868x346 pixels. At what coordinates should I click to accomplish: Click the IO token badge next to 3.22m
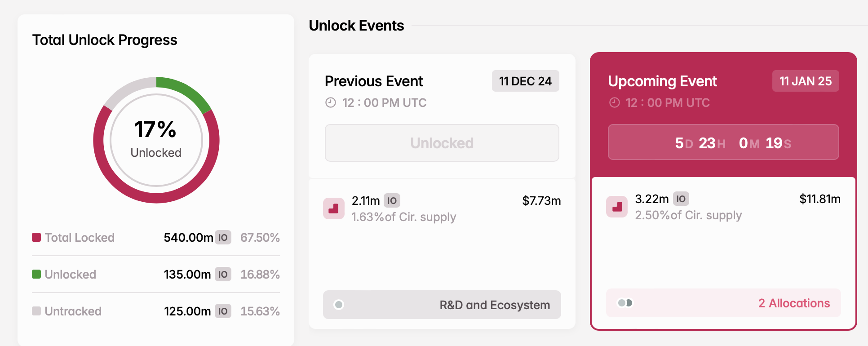681,199
